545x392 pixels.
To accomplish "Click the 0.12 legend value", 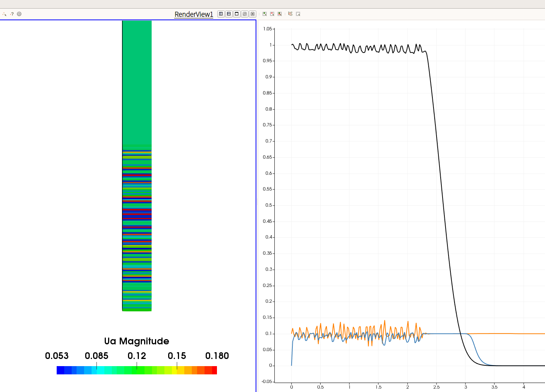I will (x=137, y=356).
